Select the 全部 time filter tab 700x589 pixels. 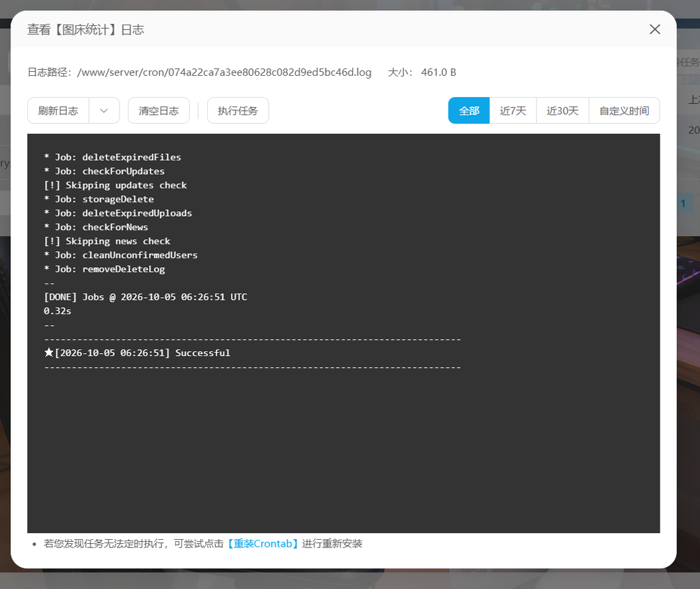pyautogui.click(x=469, y=111)
